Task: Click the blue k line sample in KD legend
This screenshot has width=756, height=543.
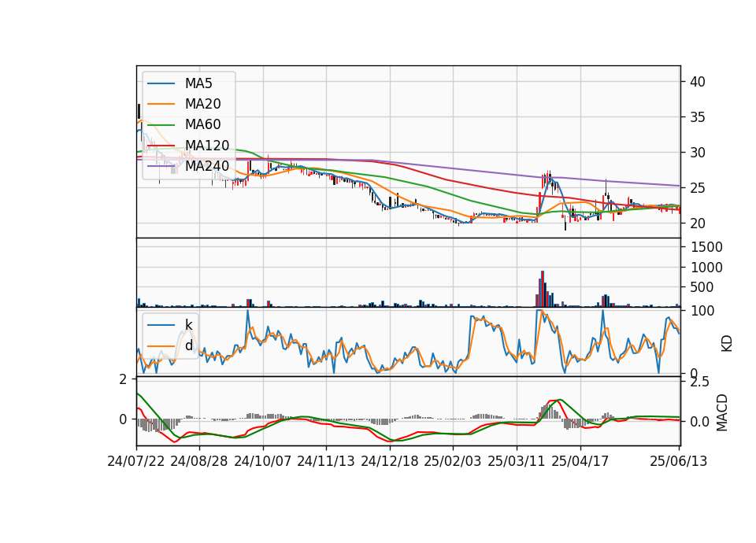Action: point(161,325)
